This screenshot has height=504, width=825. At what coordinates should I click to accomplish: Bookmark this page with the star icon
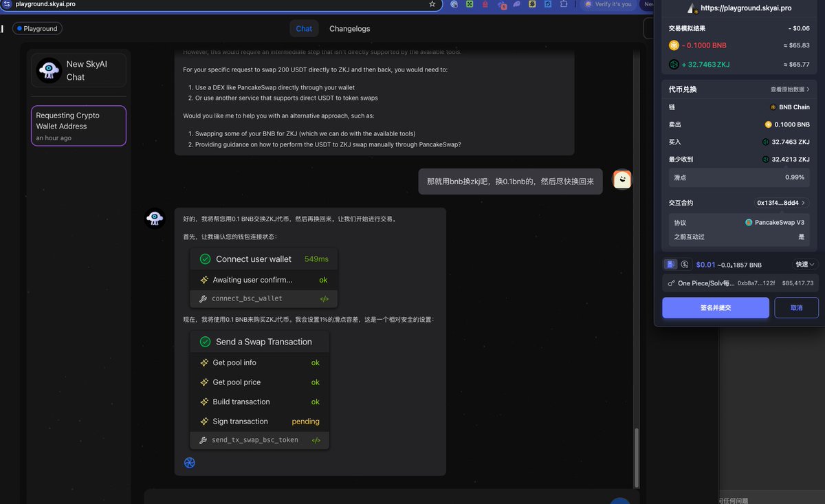[432, 4]
